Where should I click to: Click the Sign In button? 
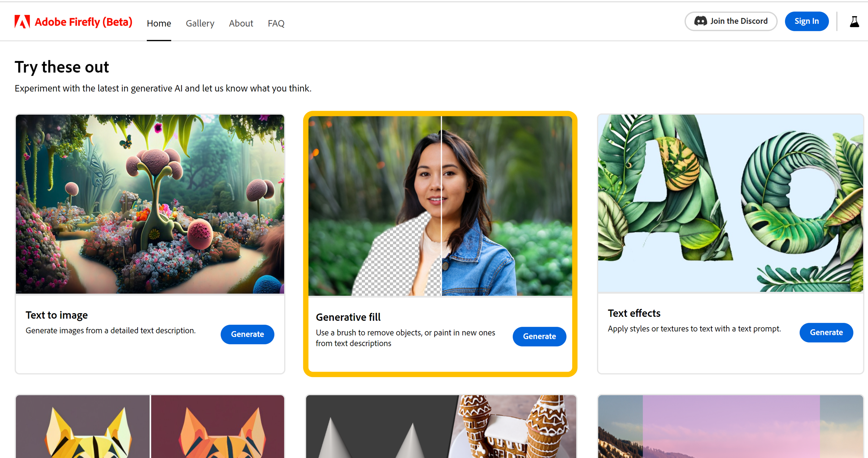(x=807, y=21)
